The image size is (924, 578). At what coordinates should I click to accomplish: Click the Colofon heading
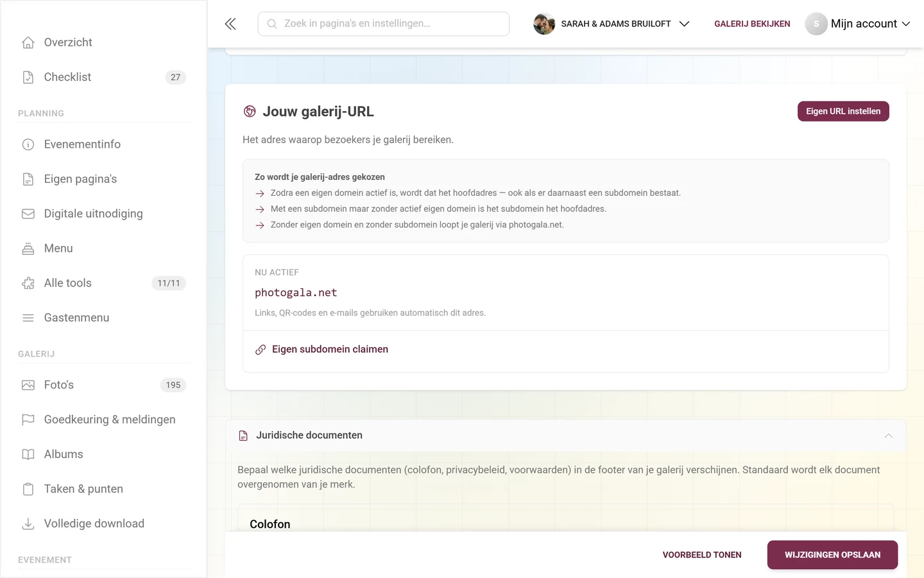tap(270, 524)
